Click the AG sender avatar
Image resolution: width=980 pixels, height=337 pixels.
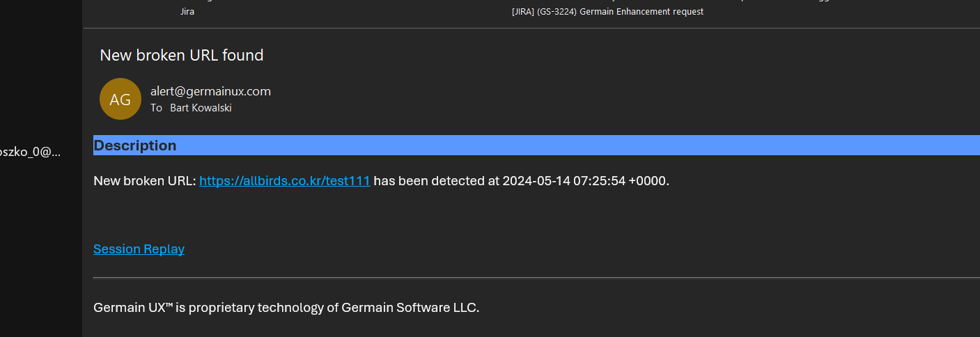120,99
